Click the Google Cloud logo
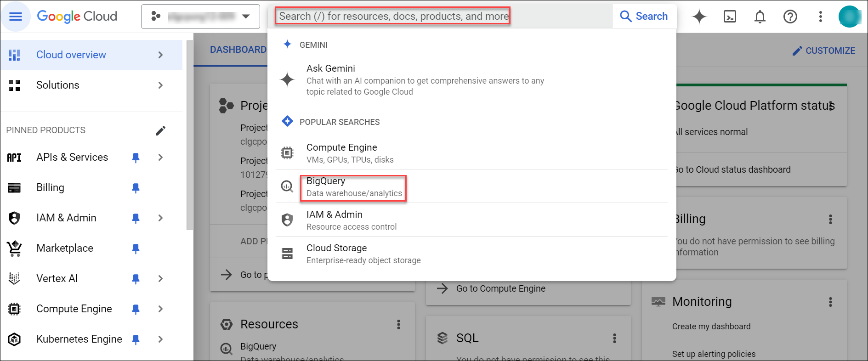The height and width of the screenshot is (361, 868). (77, 17)
